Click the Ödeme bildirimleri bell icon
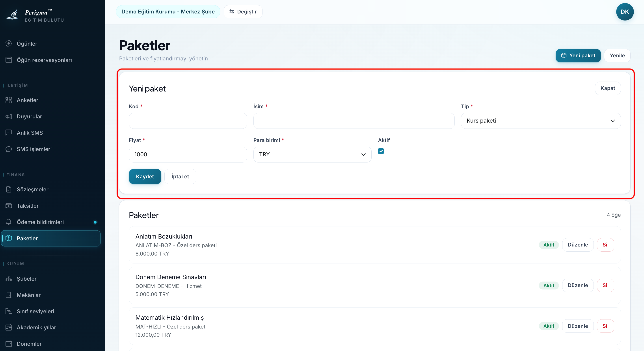Image resolution: width=644 pixels, height=351 pixels. [9, 222]
